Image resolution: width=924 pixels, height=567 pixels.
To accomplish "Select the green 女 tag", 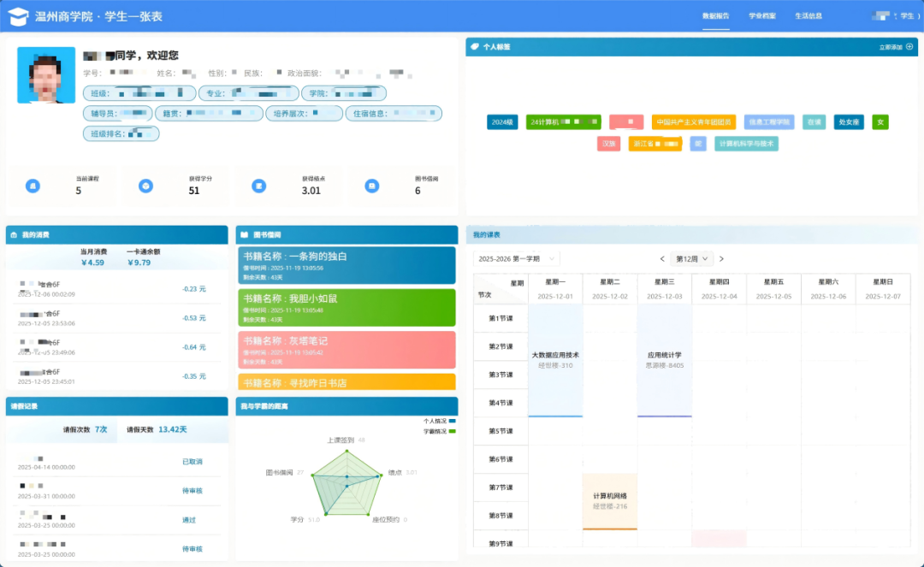I will click(880, 122).
